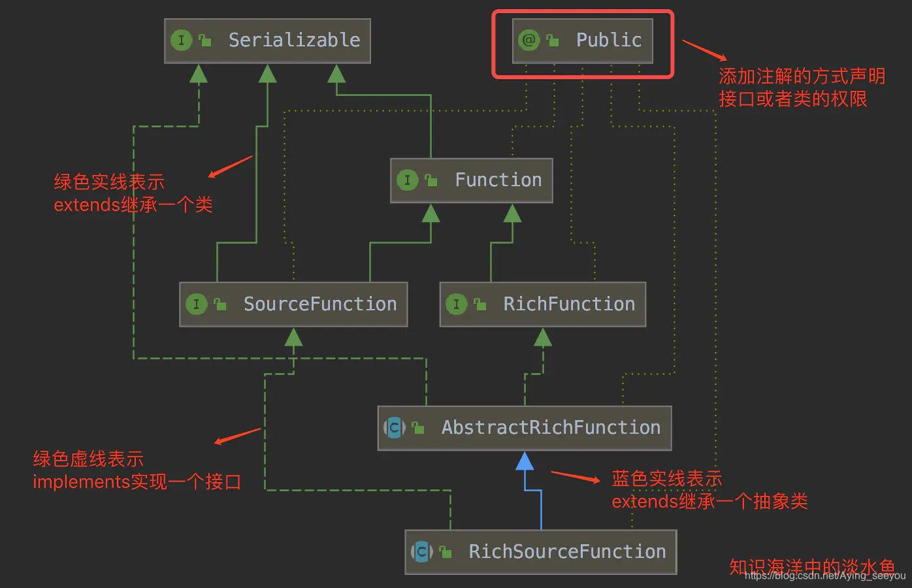The height and width of the screenshot is (588, 912).
Task: Click the interface icon beside Serializable
Action: click(x=181, y=41)
